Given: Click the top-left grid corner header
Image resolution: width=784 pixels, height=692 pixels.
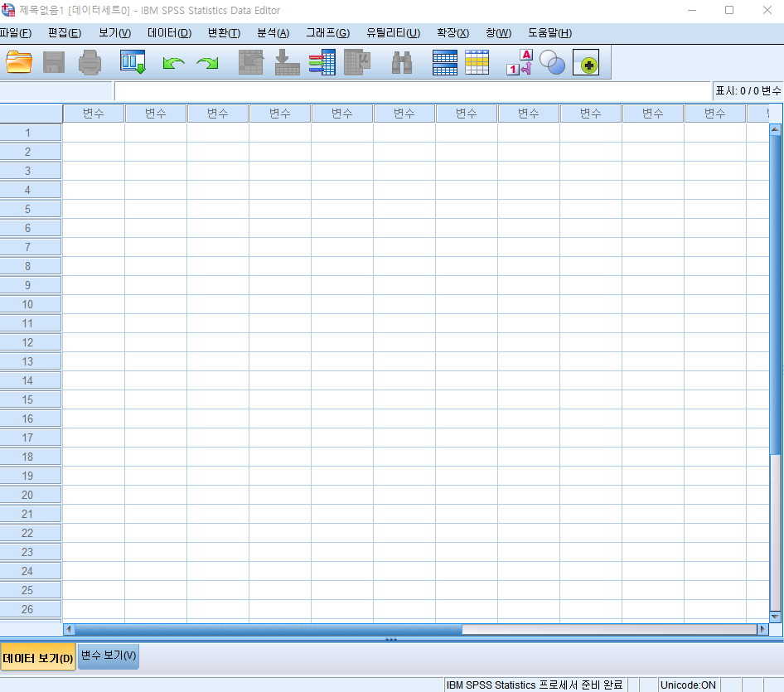Looking at the screenshot, I should pyautogui.click(x=31, y=114).
